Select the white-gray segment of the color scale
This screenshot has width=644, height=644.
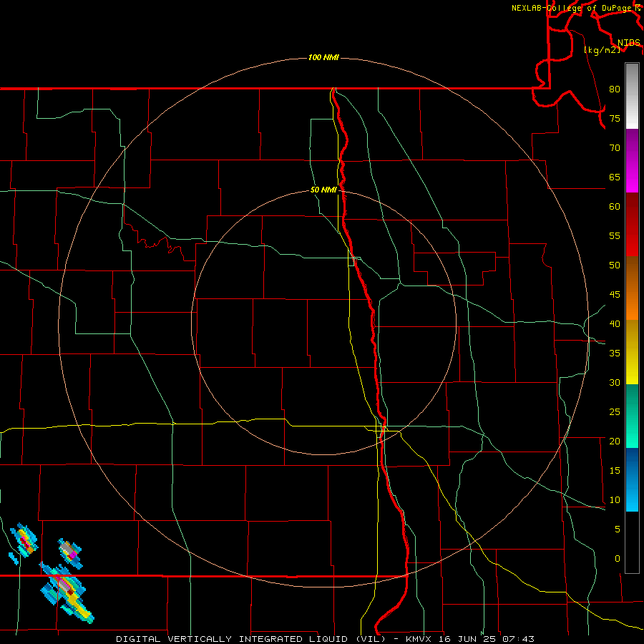[x=632, y=96]
